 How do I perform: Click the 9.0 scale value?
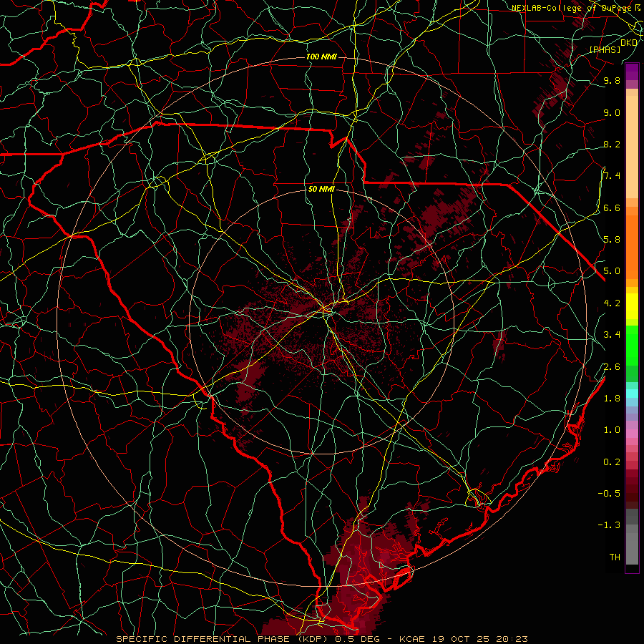(612, 113)
